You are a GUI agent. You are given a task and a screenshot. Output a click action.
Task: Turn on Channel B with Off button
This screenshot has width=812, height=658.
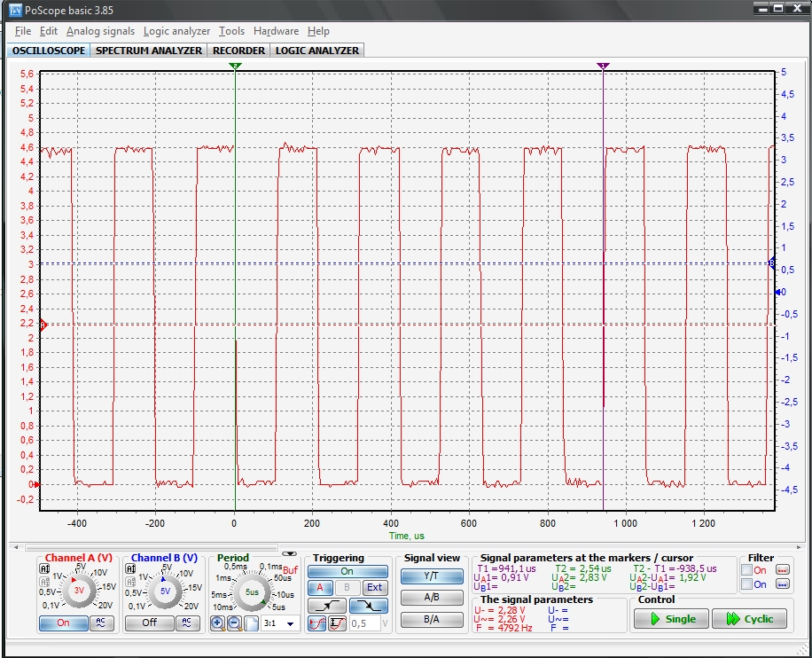149,623
